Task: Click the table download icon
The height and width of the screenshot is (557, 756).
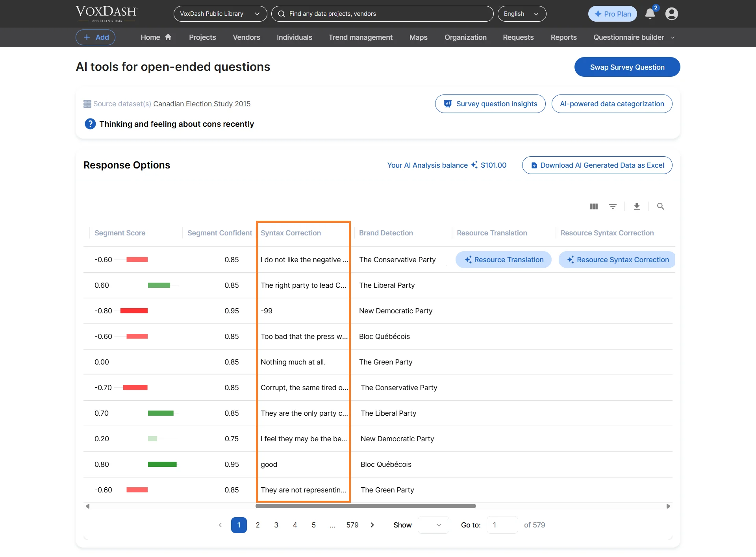Action: point(637,206)
